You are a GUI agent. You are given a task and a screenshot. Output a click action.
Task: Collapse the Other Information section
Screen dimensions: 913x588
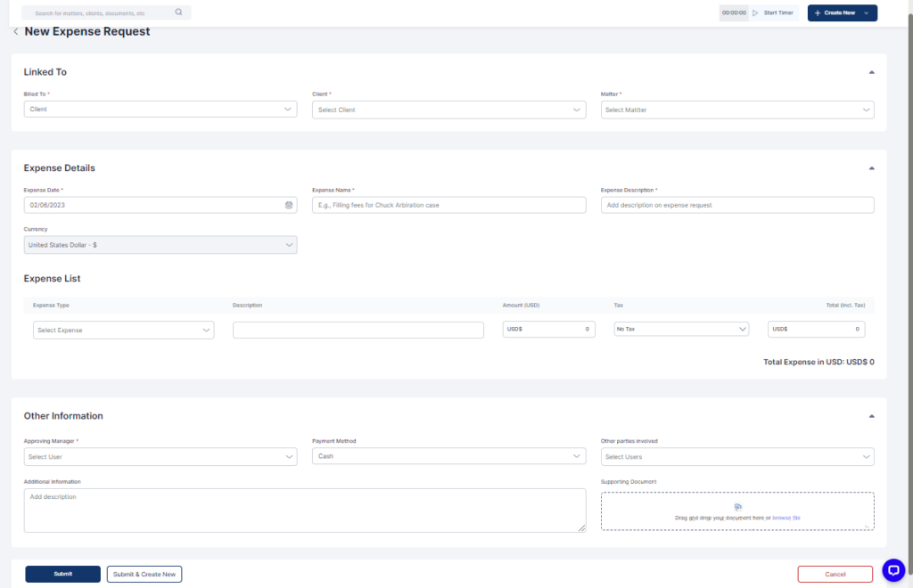(x=871, y=416)
